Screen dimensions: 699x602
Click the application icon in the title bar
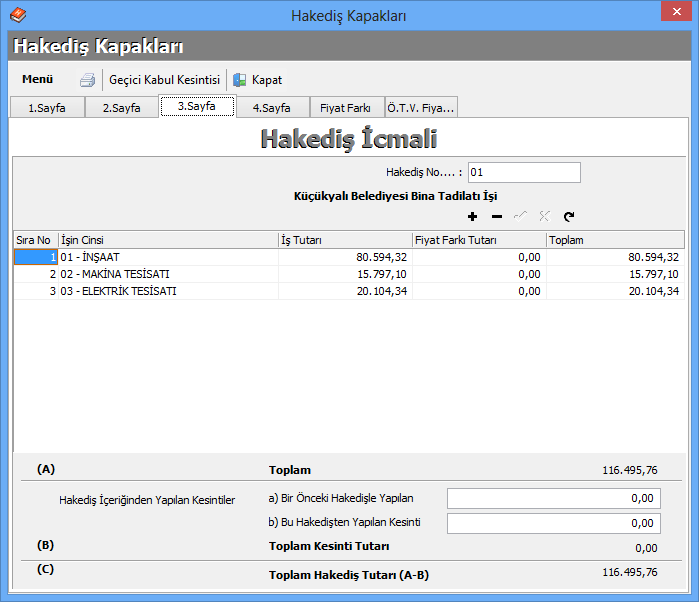pos(17,16)
